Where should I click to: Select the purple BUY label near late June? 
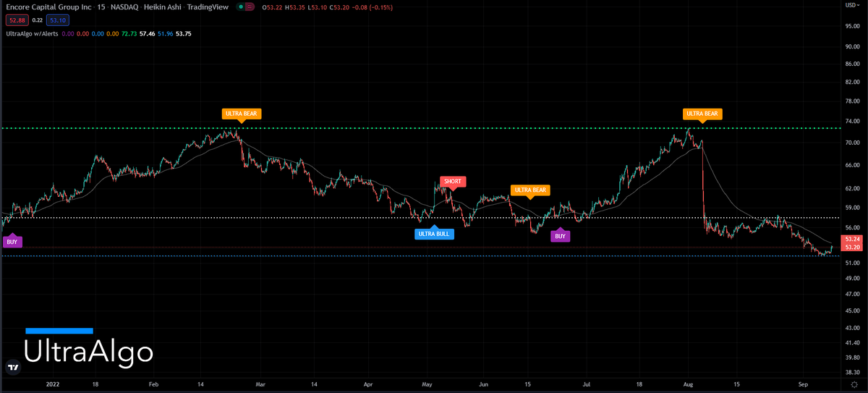click(561, 236)
